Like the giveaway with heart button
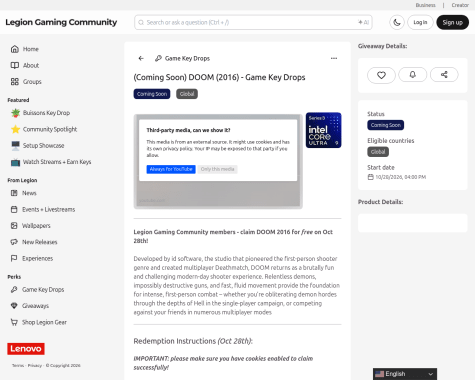The width and height of the screenshot is (475, 380). click(x=381, y=75)
